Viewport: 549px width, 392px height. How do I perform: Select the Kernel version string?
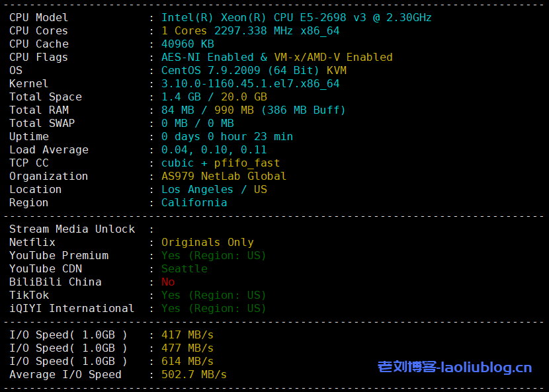click(250, 84)
